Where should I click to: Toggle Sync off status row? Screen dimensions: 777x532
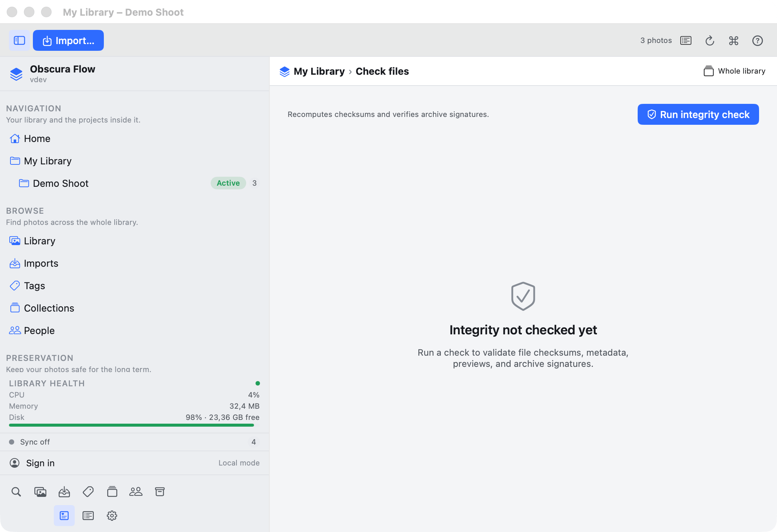[134, 442]
